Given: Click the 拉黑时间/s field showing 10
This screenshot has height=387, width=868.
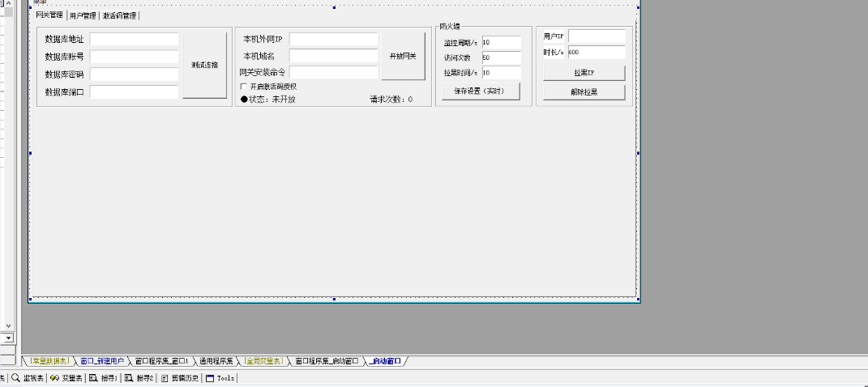Looking at the screenshot, I should (502, 72).
